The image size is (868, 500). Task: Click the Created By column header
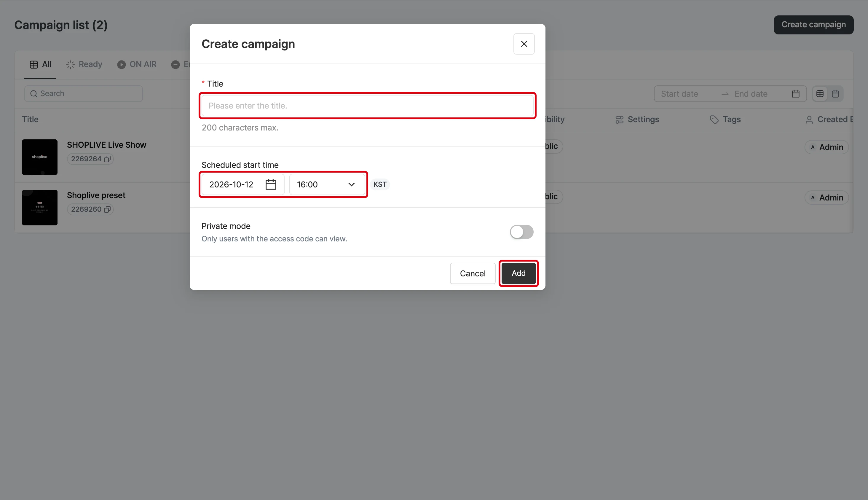coord(829,120)
